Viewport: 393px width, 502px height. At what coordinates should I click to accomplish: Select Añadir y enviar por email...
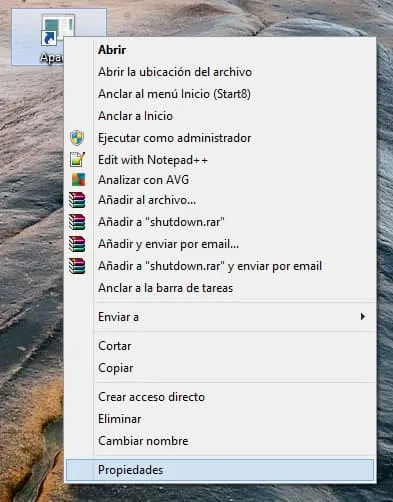tap(220, 244)
